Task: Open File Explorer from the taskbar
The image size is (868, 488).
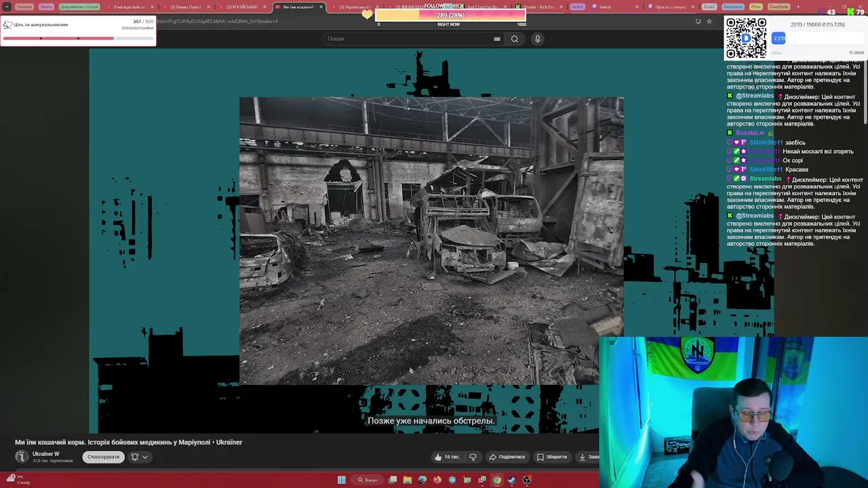Action: click(x=408, y=480)
